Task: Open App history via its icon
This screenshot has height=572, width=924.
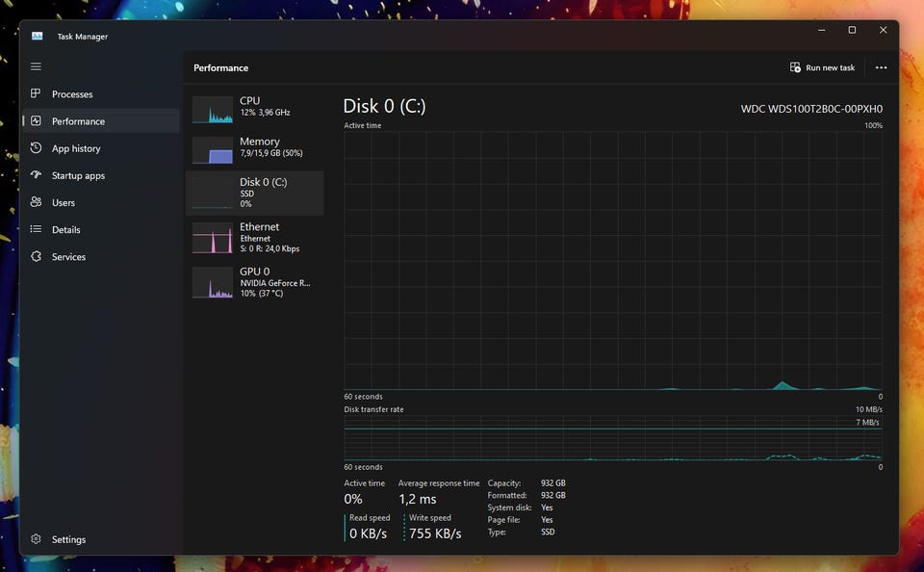Action: click(x=36, y=148)
